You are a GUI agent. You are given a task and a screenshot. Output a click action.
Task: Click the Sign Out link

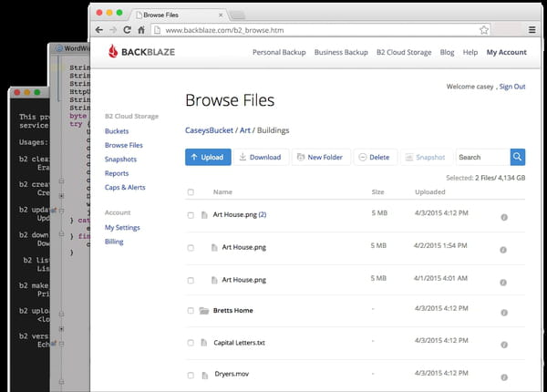click(512, 87)
